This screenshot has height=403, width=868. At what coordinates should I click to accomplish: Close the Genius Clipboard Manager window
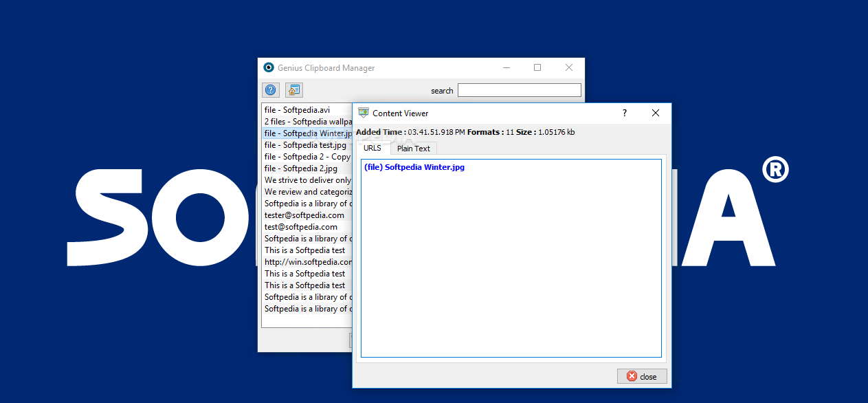(569, 67)
